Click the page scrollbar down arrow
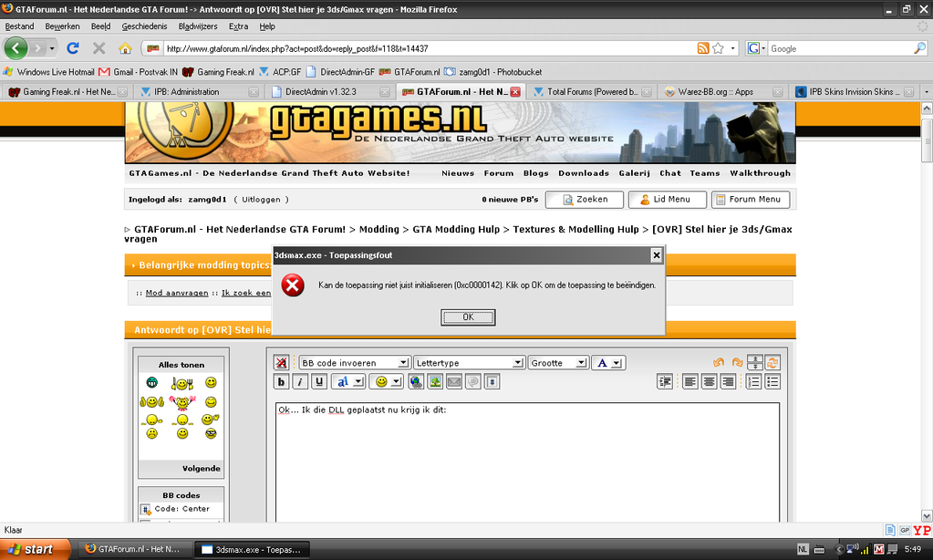Screen dimensions: 933x560 (x=927, y=515)
